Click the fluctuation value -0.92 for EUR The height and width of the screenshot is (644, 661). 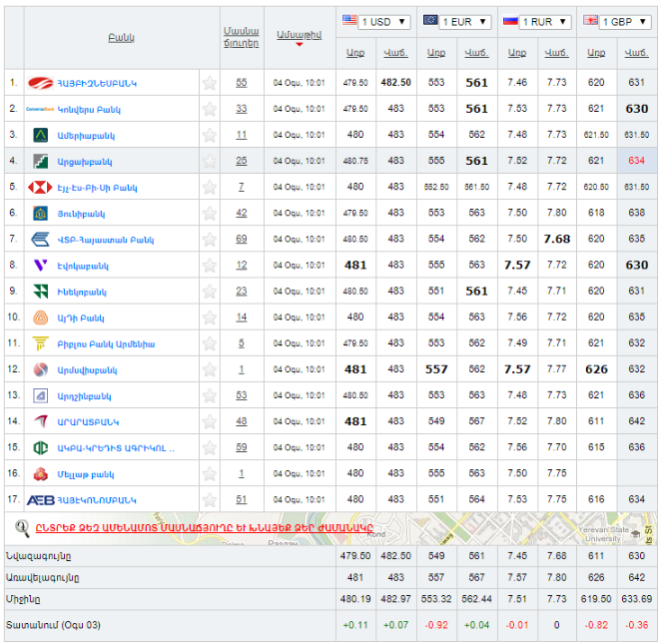[436, 625]
